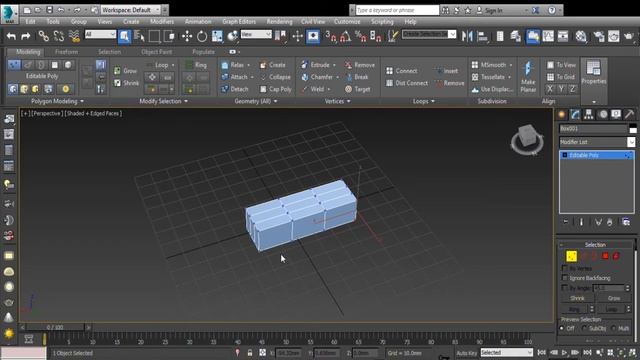The image size is (640, 360).
Task: Select the Off preview selection radio
Action: (x=562, y=328)
